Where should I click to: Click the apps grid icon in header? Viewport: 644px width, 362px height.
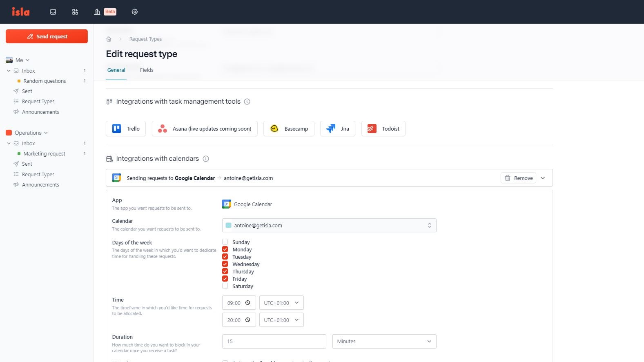[x=75, y=12]
